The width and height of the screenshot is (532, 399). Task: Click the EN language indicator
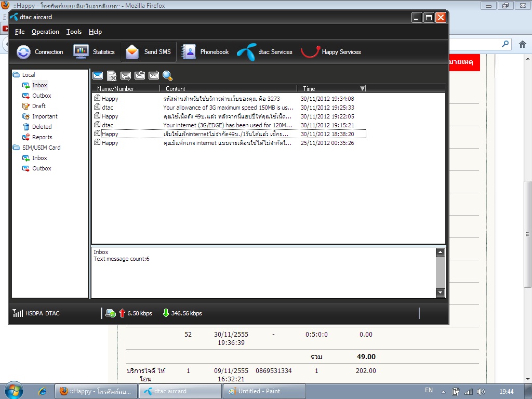point(429,390)
